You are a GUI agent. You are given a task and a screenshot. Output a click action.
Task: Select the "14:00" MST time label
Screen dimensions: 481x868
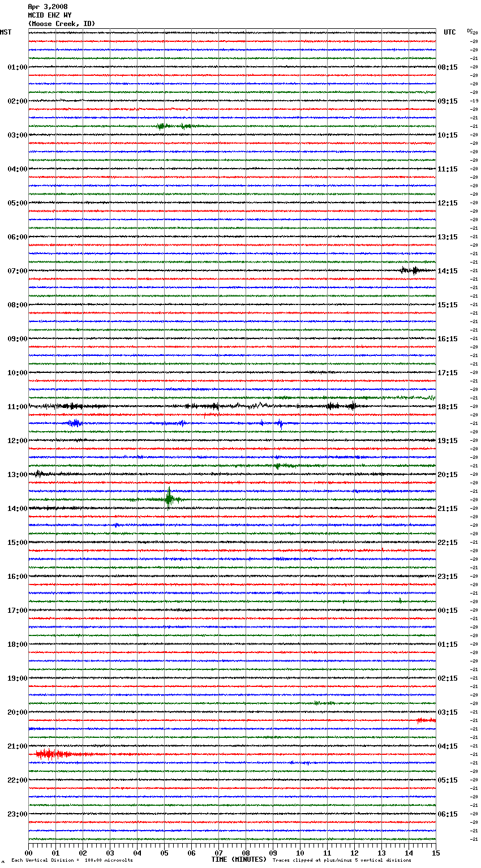(17, 509)
